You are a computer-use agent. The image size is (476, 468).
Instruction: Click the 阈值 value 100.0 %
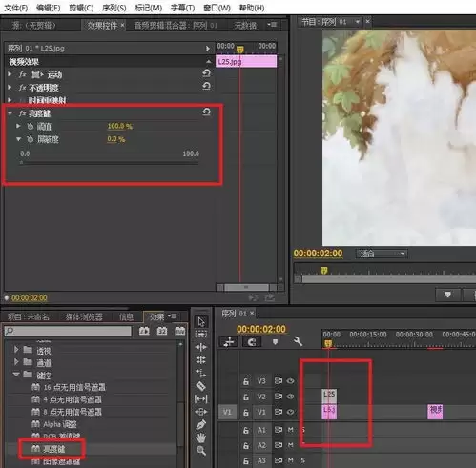point(120,126)
